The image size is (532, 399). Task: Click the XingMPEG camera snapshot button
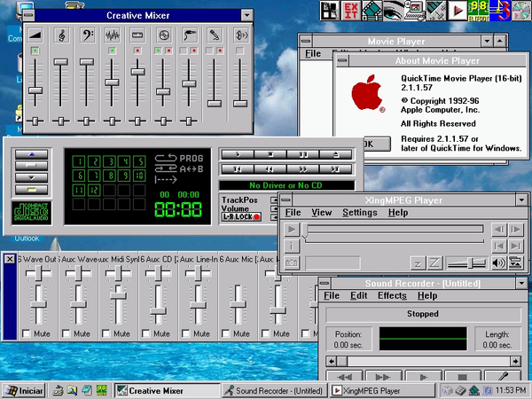point(291,262)
